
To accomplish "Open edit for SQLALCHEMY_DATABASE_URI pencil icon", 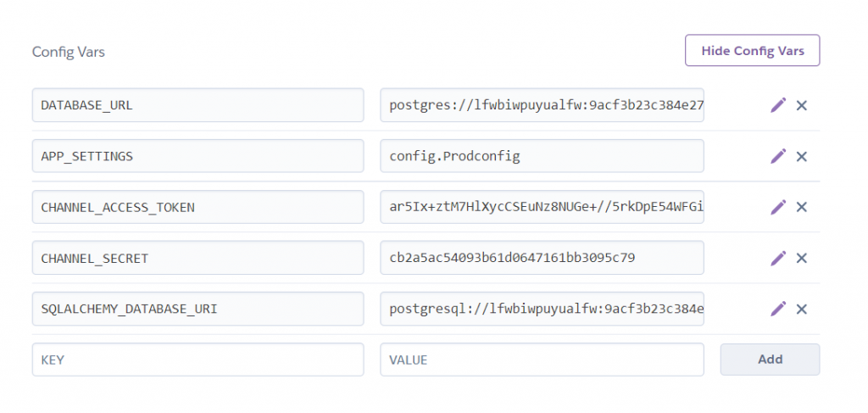I will 778,309.
